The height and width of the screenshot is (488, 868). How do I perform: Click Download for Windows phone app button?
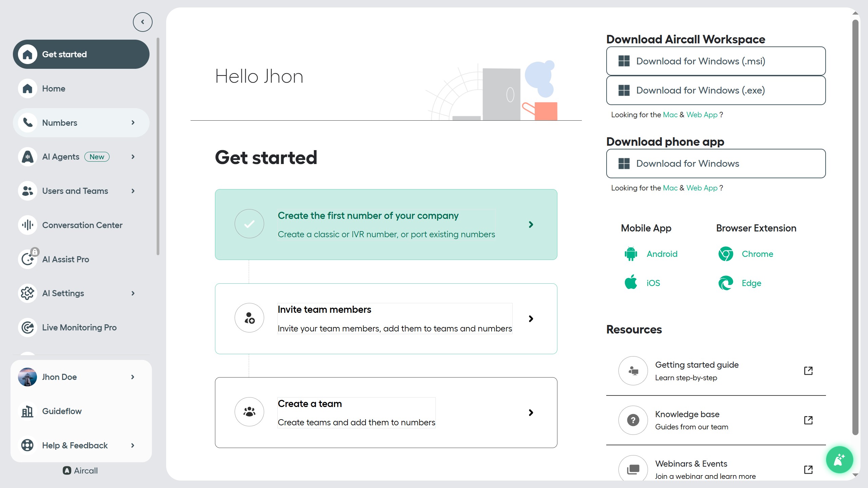(716, 163)
